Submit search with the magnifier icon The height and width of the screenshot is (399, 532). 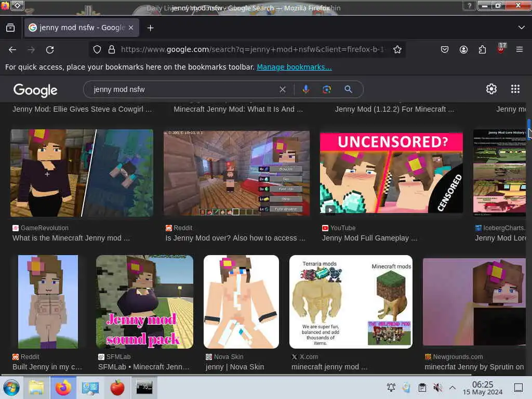(x=348, y=89)
